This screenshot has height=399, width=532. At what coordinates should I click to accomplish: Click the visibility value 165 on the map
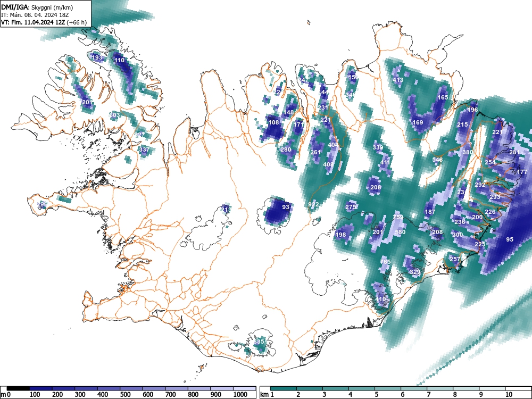[443, 97]
